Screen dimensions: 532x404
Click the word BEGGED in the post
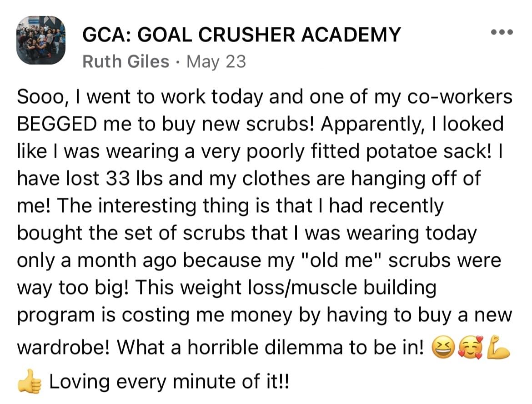click(x=57, y=124)
